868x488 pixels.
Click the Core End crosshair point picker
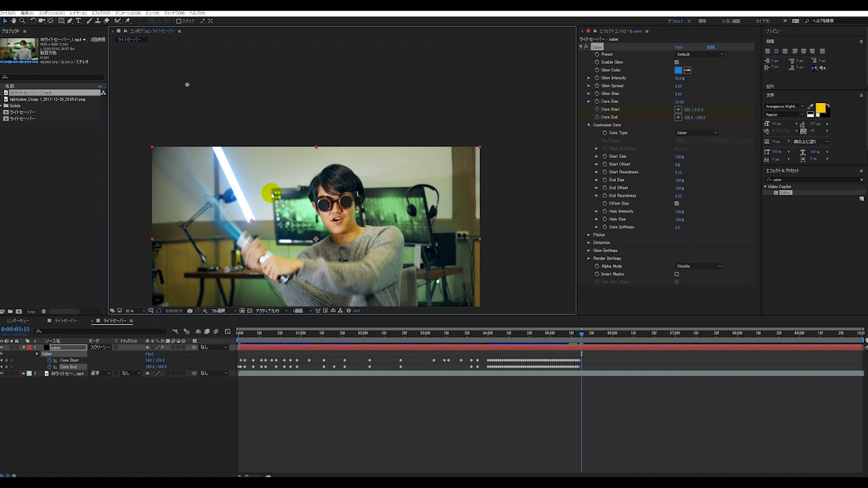click(x=678, y=117)
